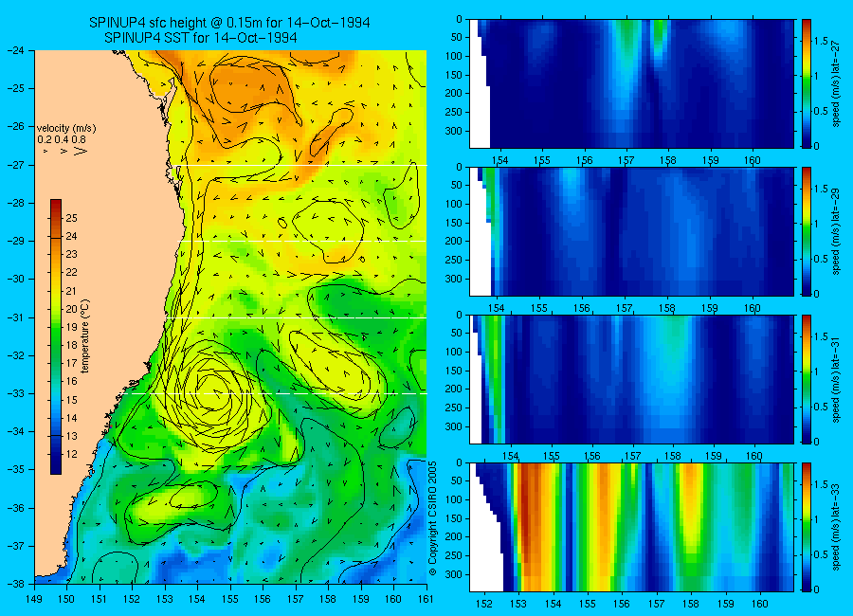This screenshot has height=616, width=853.
Task: Open the lat=-27 speed section plot
Action: (631, 83)
